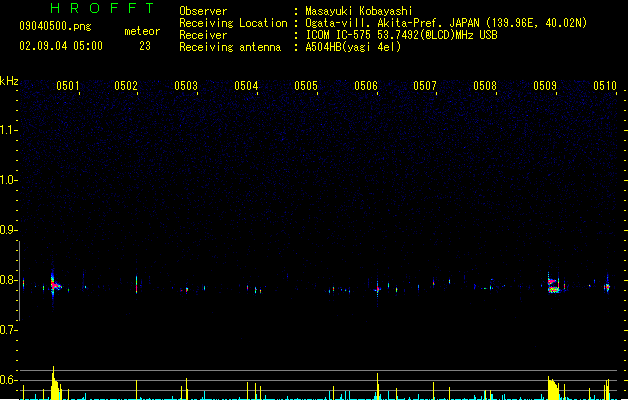Click the meteor echo just before 0510
Screen dimensions: 629x400
point(607,286)
